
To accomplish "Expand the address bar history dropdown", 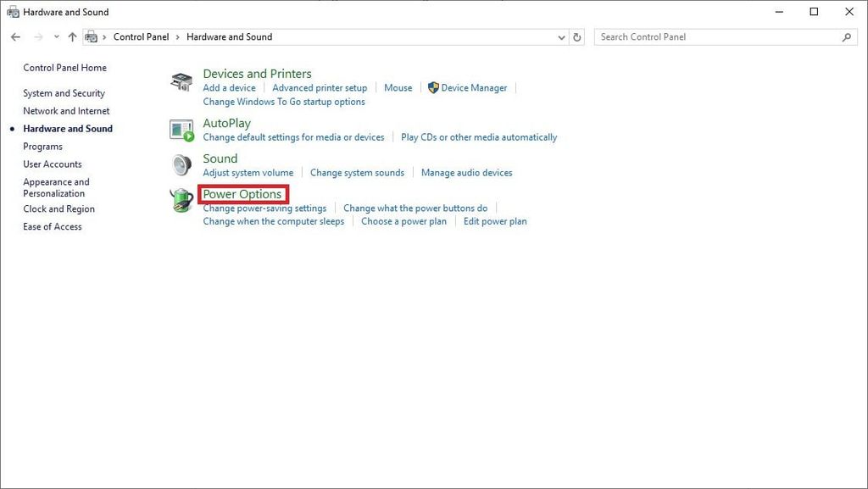I will [x=561, y=37].
